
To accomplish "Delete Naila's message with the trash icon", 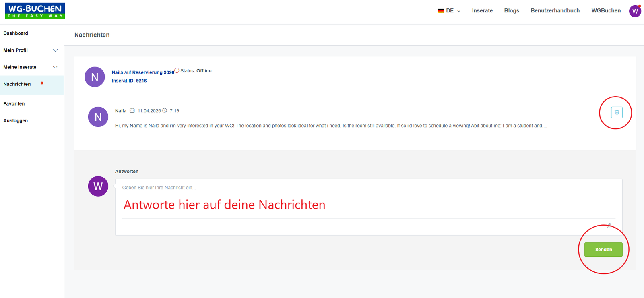I will click(617, 112).
